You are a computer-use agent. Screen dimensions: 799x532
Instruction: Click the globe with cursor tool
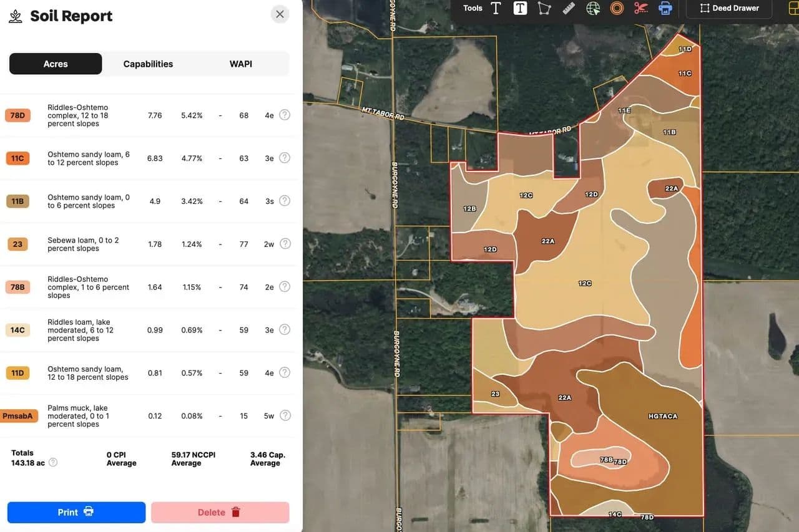coord(593,8)
